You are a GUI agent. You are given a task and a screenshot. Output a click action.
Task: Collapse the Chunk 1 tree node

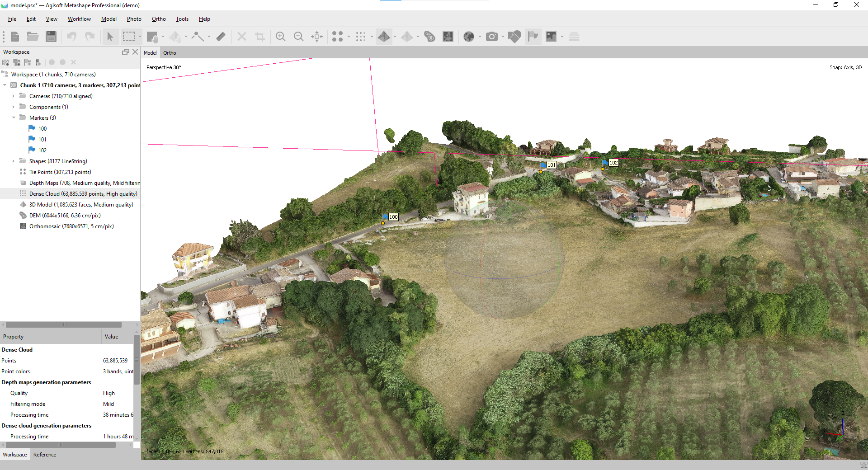tap(4, 85)
